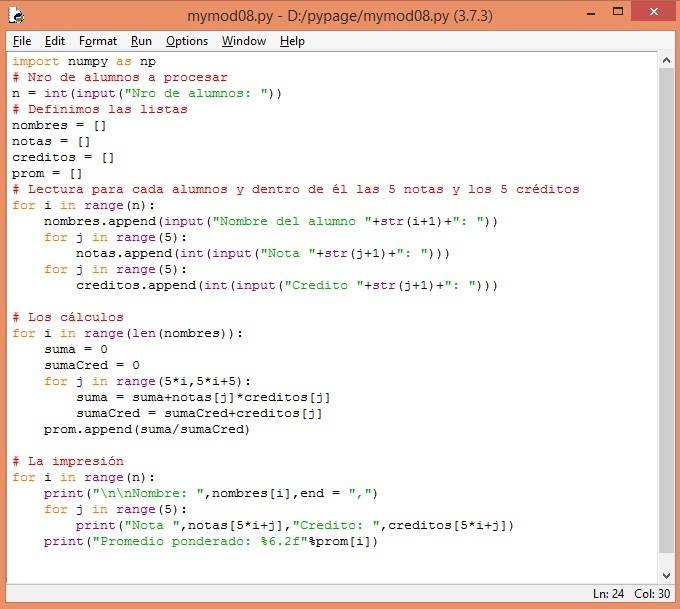This screenshot has height=609, width=680.
Task: Click the 'Promedio ponderado' print line
Action: click(211, 542)
